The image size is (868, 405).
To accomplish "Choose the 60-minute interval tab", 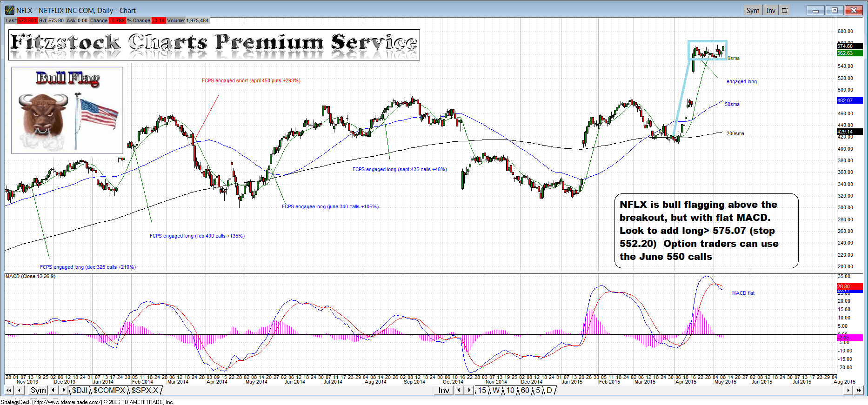I will tap(525, 390).
